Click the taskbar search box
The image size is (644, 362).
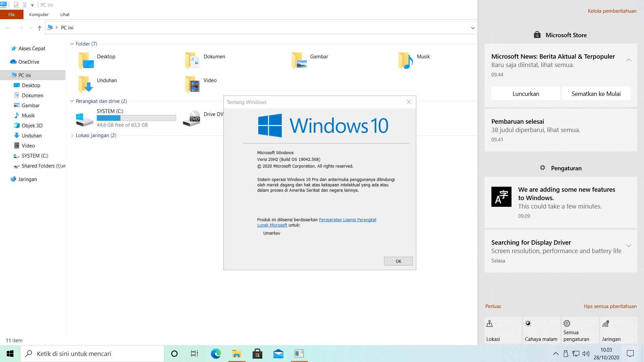click(92, 354)
